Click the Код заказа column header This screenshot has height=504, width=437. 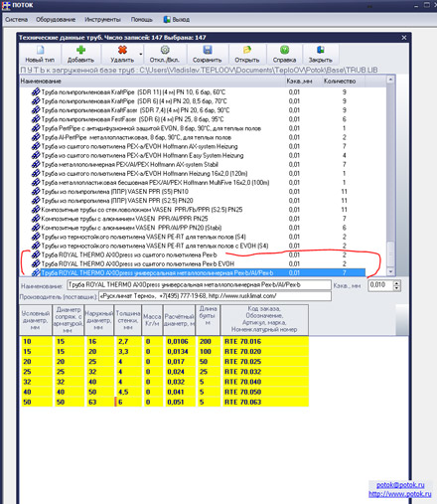(x=264, y=320)
